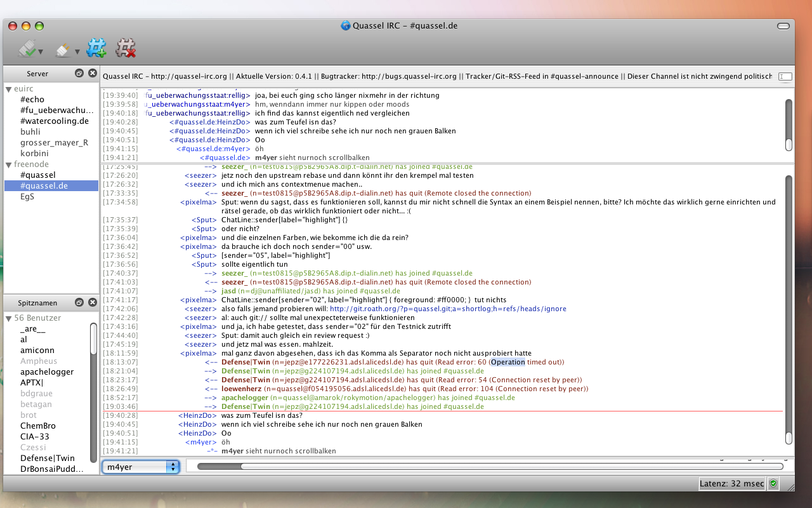Select the highlighted #quassel.de channel

[51, 186]
